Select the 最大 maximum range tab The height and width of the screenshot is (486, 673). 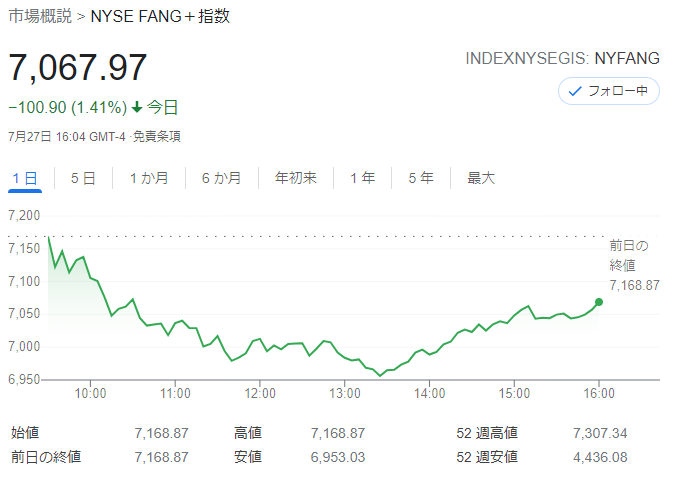click(x=481, y=178)
